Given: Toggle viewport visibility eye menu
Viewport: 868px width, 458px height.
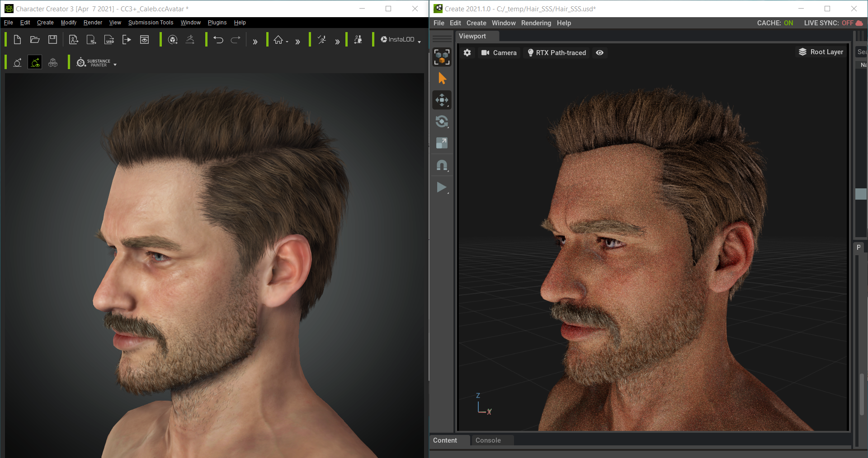Looking at the screenshot, I should (599, 53).
